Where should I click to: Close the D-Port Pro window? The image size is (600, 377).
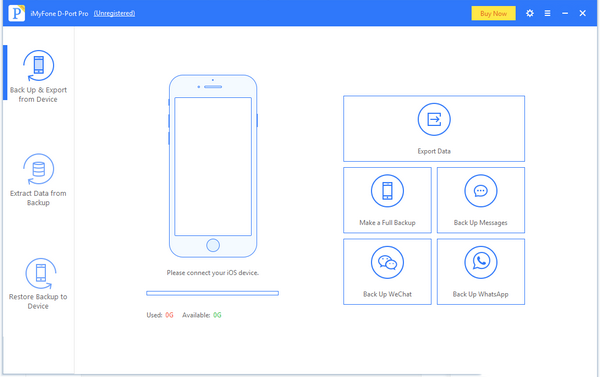[x=582, y=13]
